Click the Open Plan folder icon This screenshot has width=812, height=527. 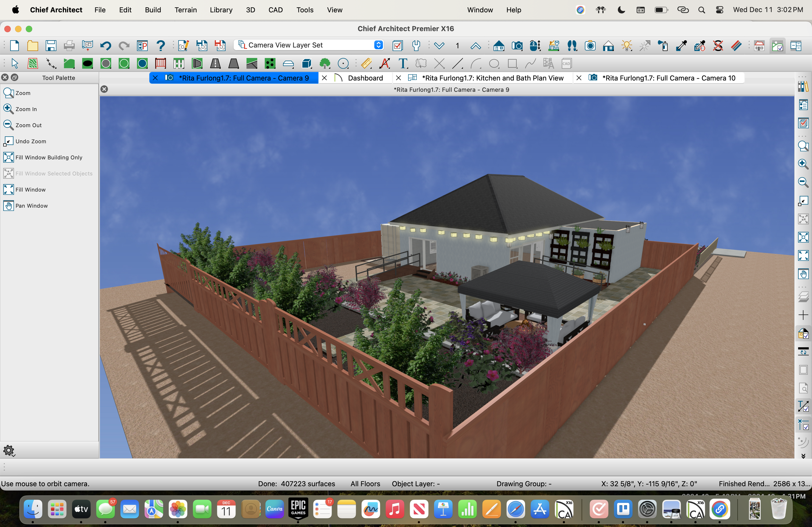coord(33,45)
